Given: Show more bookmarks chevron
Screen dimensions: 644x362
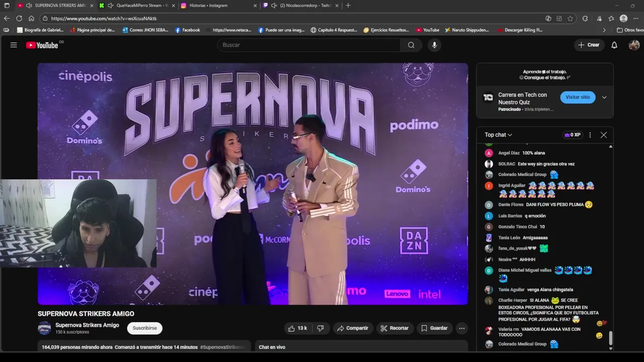Looking at the screenshot, I should [x=604, y=30].
